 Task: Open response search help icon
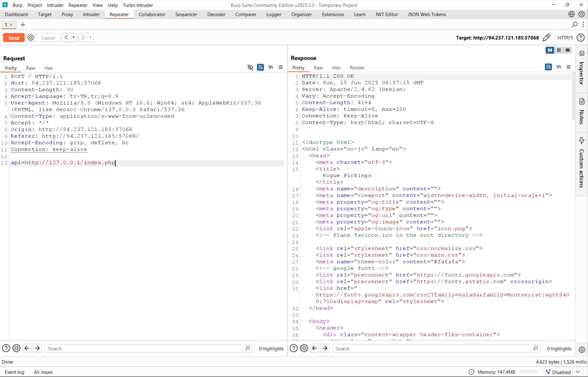point(294,348)
